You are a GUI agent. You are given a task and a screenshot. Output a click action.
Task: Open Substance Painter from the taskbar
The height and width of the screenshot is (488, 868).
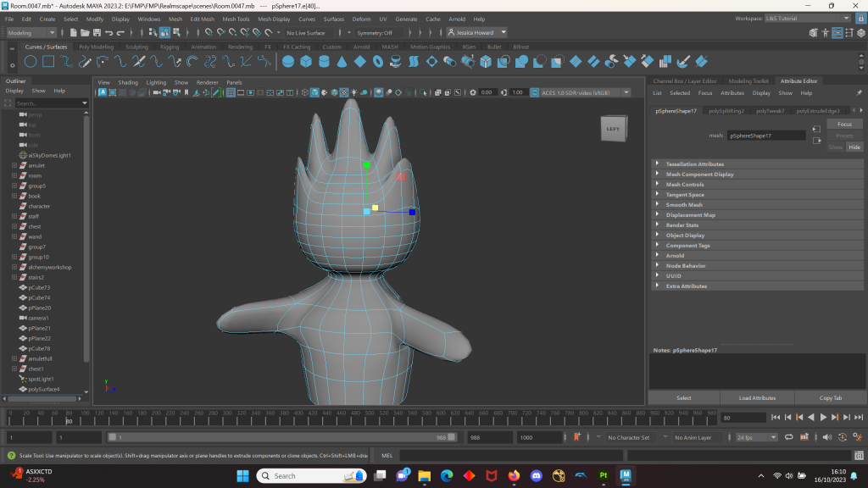(x=604, y=476)
